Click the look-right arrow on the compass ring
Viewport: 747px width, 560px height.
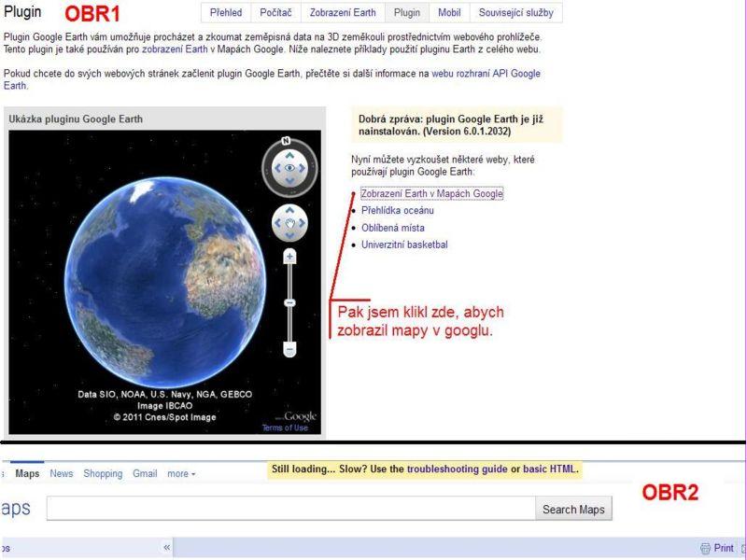[302, 168]
